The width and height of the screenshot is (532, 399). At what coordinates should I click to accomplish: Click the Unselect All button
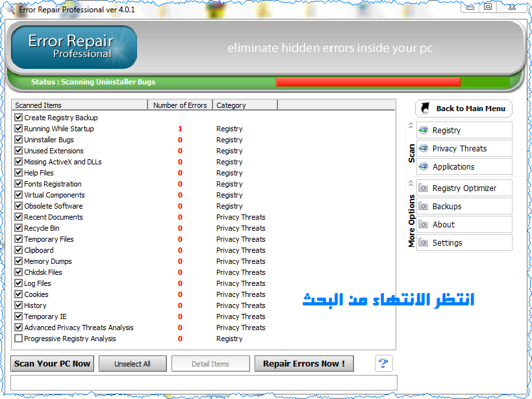point(133,363)
